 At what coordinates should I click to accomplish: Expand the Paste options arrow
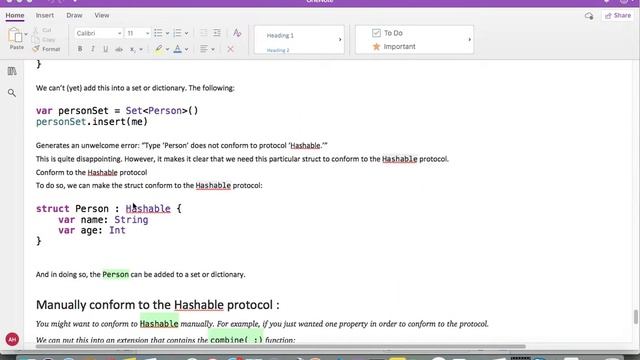(26, 34)
